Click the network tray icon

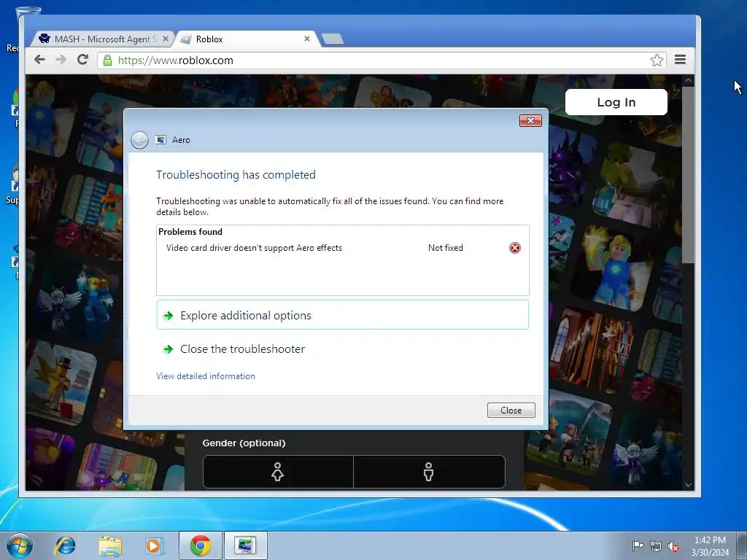click(656, 546)
